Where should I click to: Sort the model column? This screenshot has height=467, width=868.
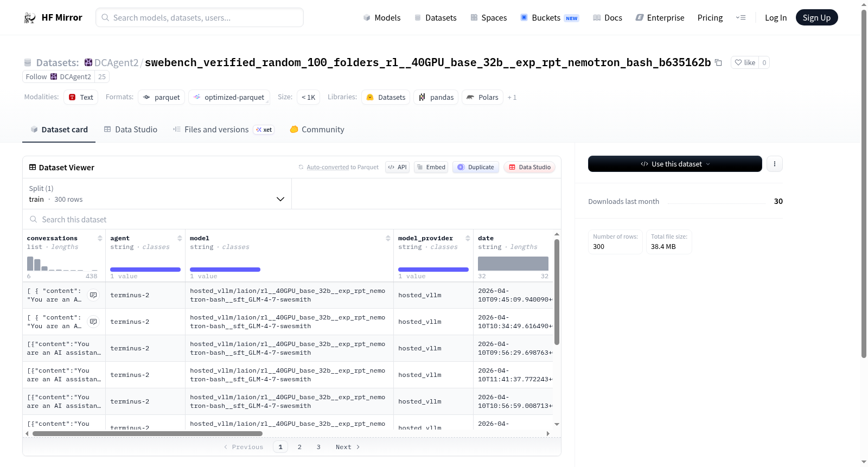(388, 239)
